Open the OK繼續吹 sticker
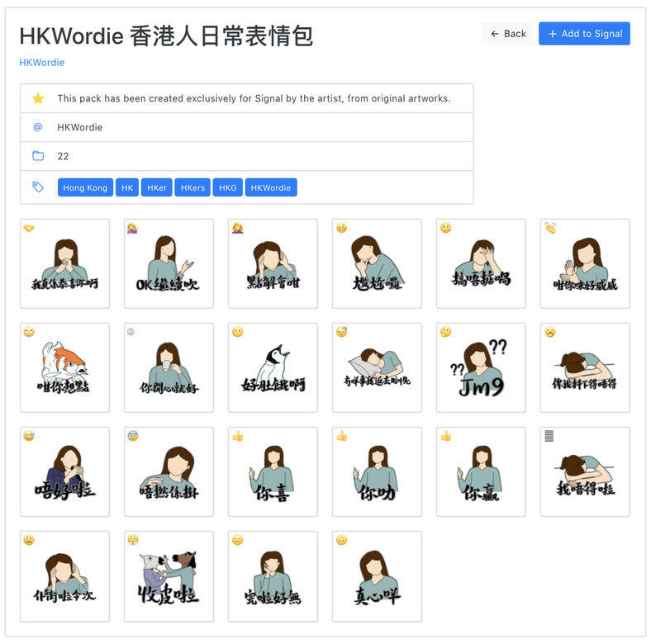The height and width of the screenshot is (644, 651). [169, 264]
